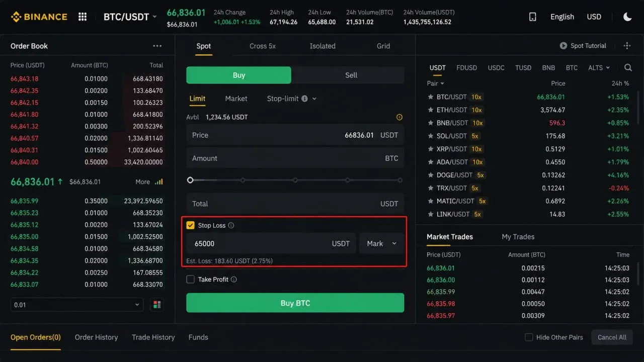Click the amount slider starting handle
This screenshot has width=644, height=362.
point(190,180)
